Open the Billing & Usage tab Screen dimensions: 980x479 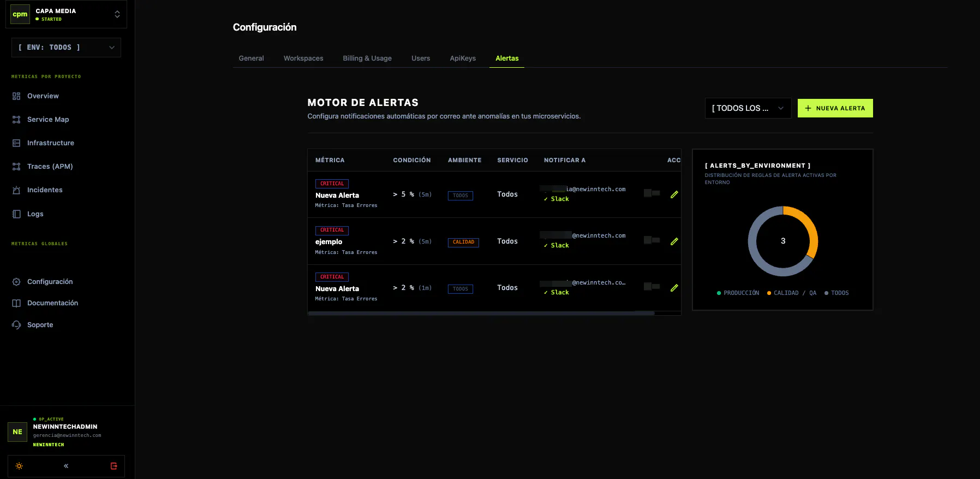(x=367, y=58)
